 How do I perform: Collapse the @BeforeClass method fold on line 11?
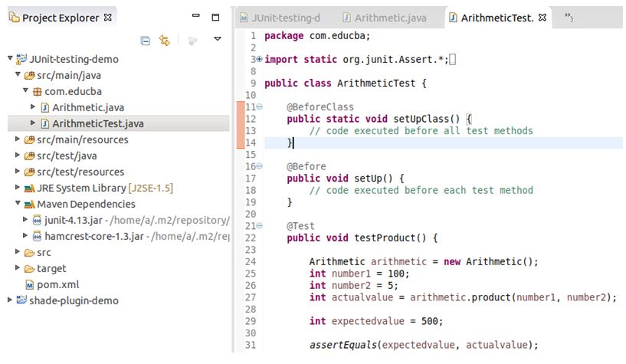tap(259, 107)
